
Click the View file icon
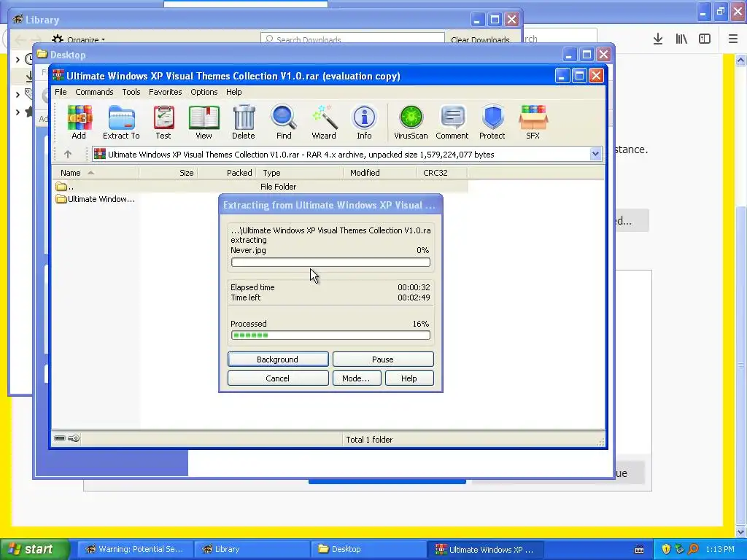click(204, 122)
